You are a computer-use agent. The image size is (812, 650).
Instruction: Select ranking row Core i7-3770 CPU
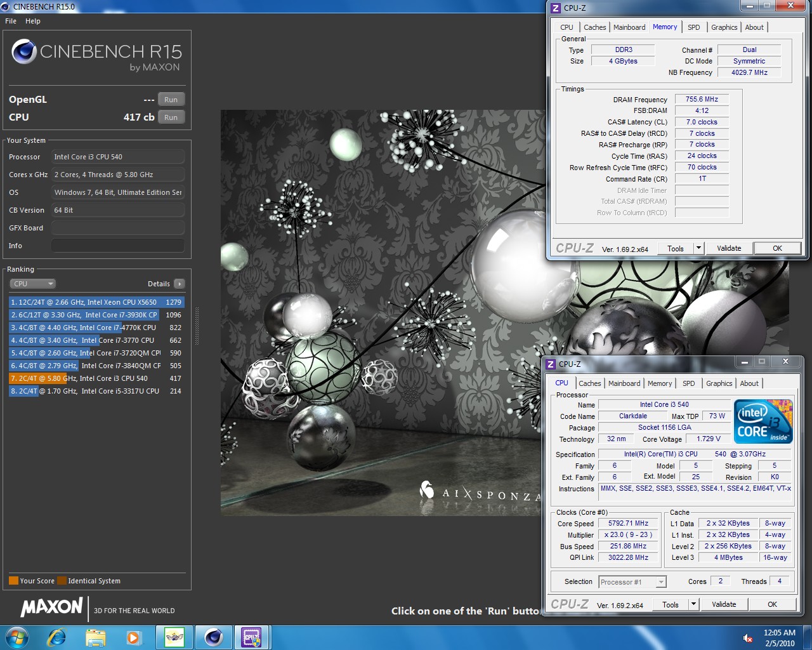click(x=96, y=340)
